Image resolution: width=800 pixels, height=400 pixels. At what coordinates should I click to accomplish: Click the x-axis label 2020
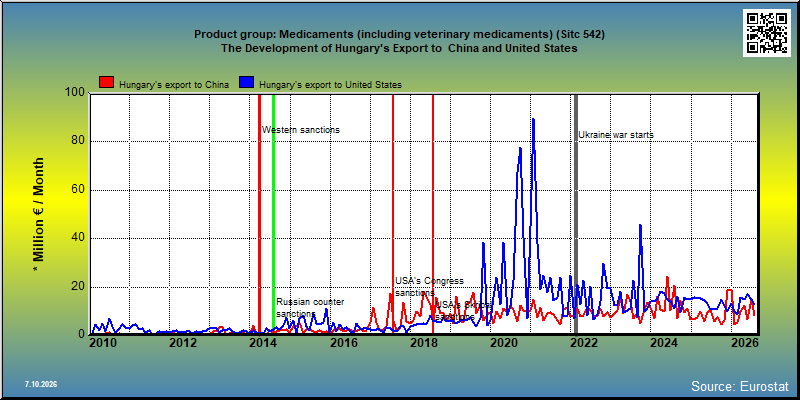(503, 343)
